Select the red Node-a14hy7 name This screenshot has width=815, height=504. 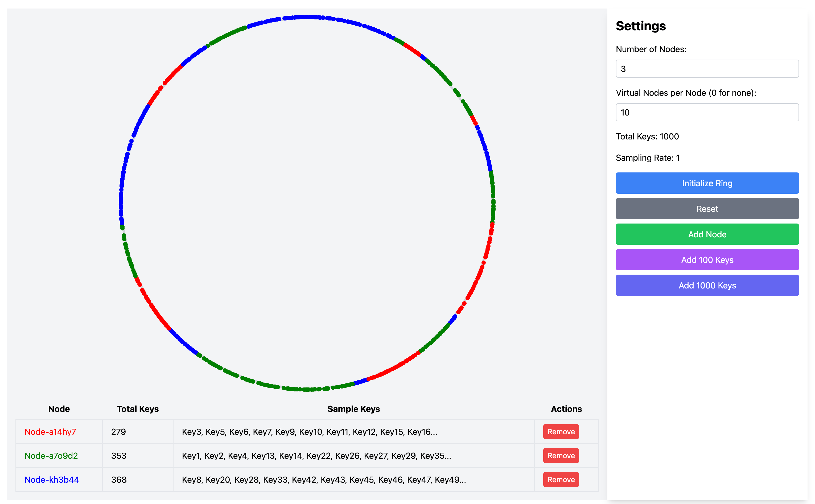(50, 432)
